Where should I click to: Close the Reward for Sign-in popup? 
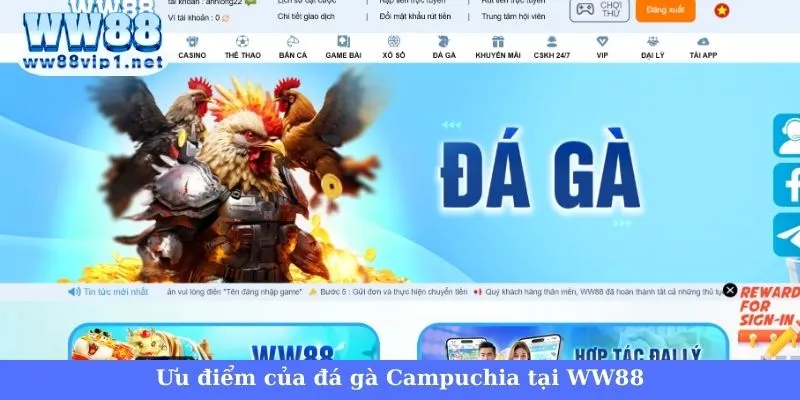[730, 290]
